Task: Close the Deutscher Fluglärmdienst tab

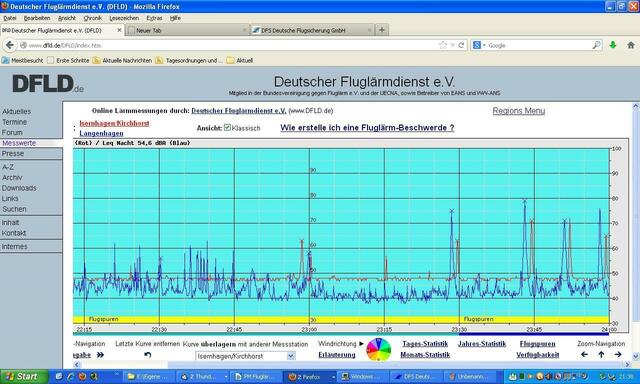Action: click(x=119, y=30)
